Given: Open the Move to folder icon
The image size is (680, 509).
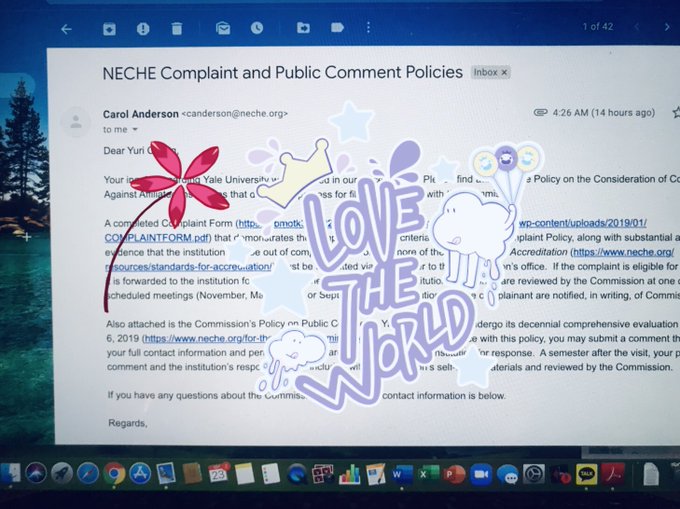Looking at the screenshot, I should pyautogui.click(x=303, y=28).
